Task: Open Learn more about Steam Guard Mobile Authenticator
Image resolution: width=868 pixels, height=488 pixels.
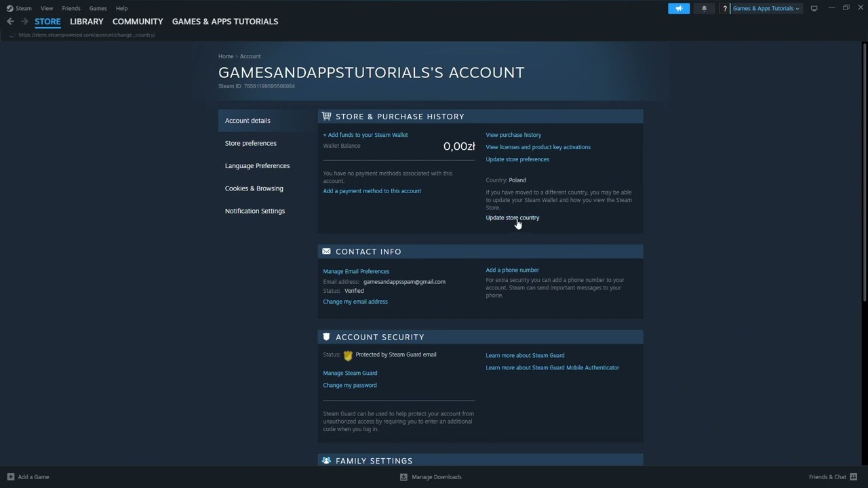Action: pyautogui.click(x=552, y=367)
